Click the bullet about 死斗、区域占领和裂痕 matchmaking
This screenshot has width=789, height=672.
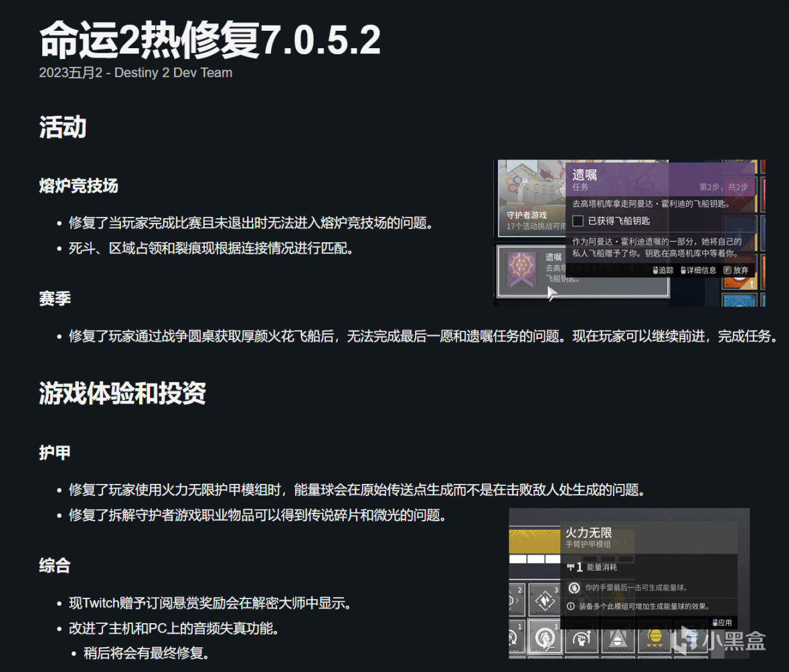(211, 248)
